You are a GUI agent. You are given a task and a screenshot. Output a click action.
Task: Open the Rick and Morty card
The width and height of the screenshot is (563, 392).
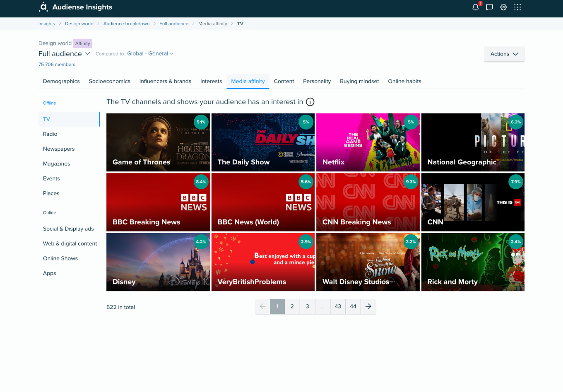coord(473,262)
